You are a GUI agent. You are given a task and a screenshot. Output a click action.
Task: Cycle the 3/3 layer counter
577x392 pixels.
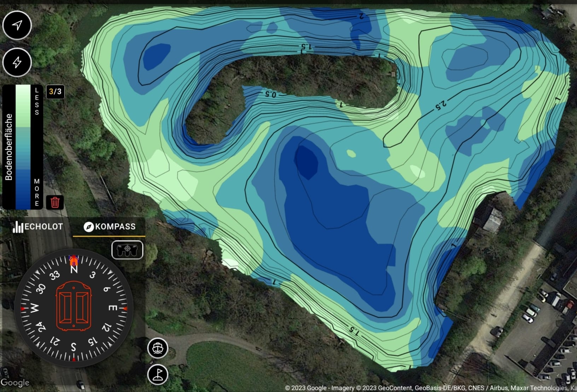click(x=55, y=92)
